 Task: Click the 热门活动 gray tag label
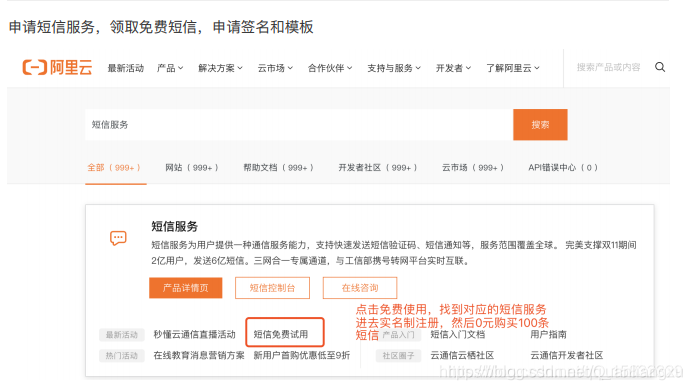tap(122, 356)
